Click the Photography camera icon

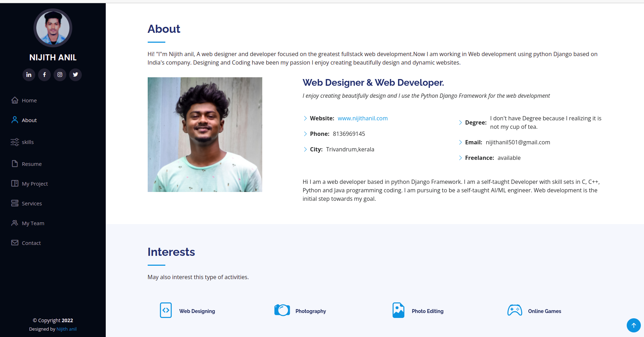tap(282, 310)
